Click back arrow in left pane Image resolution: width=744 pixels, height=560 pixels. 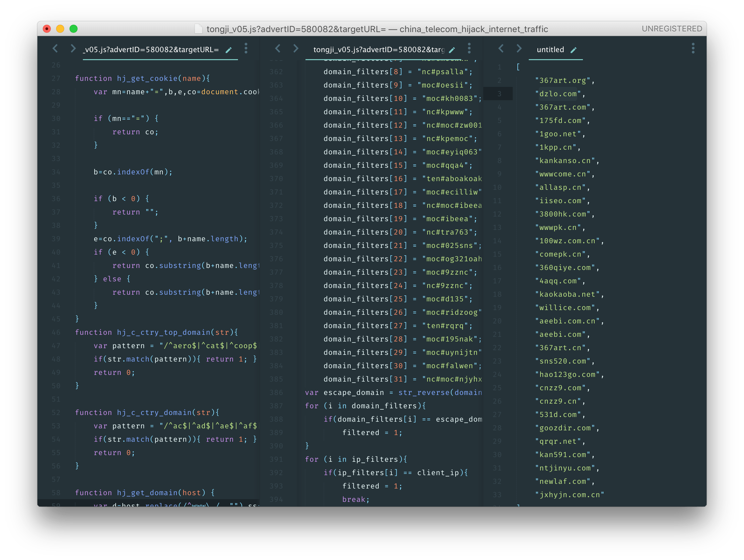55,48
